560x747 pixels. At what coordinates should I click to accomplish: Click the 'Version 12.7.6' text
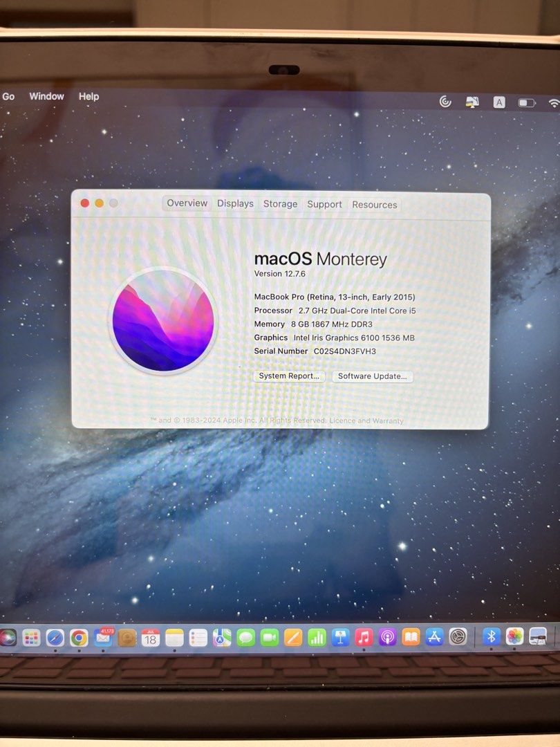point(279,273)
